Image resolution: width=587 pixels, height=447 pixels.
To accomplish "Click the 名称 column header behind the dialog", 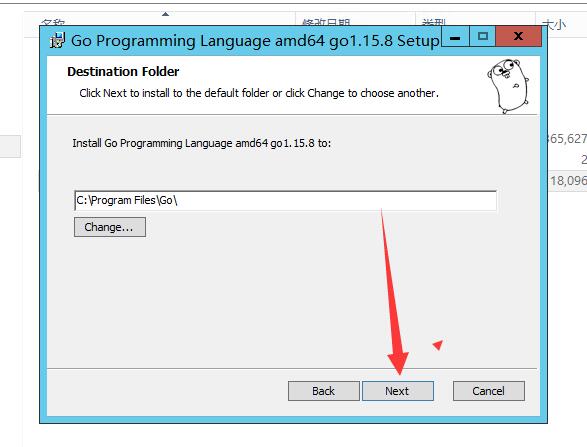I will point(52,23).
